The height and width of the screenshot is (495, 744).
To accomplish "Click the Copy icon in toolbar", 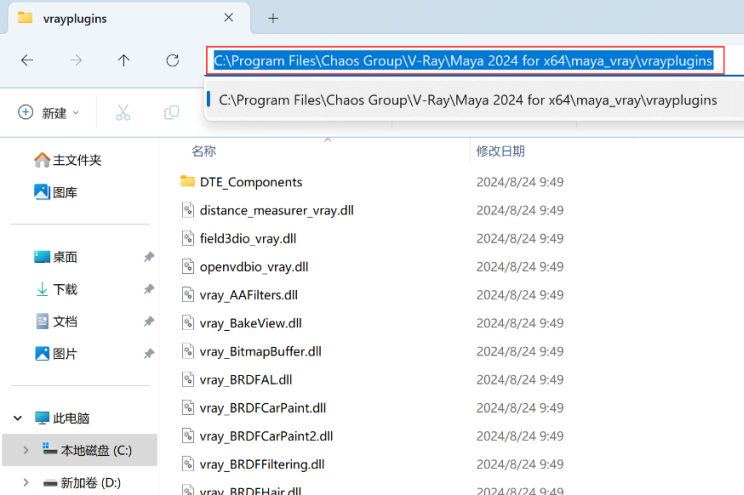I will click(x=171, y=113).
